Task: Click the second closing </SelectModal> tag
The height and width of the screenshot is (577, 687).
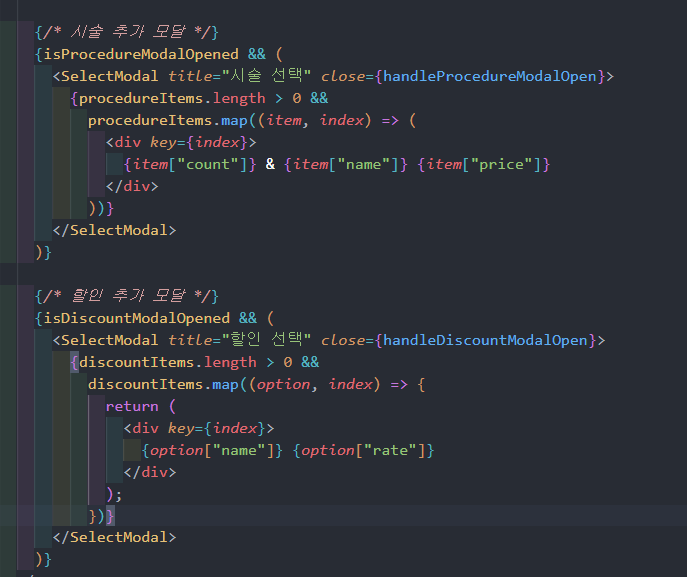Action: pyautogui.click(x=114, y=538)
